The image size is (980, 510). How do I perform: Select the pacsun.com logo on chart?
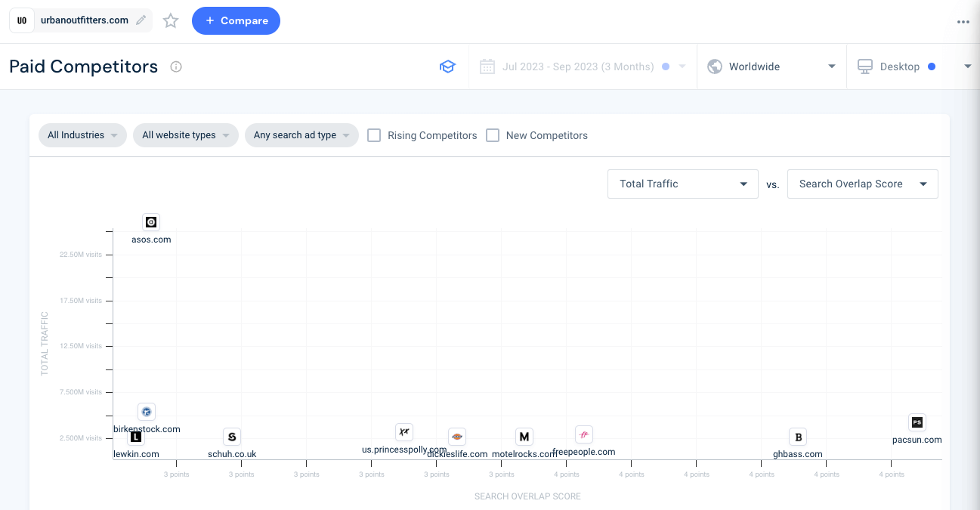coord(917,422)
